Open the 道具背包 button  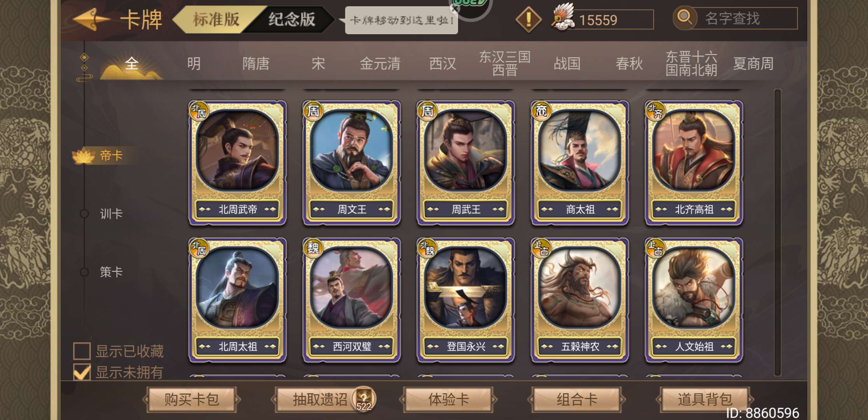click(x=705, y=399)
